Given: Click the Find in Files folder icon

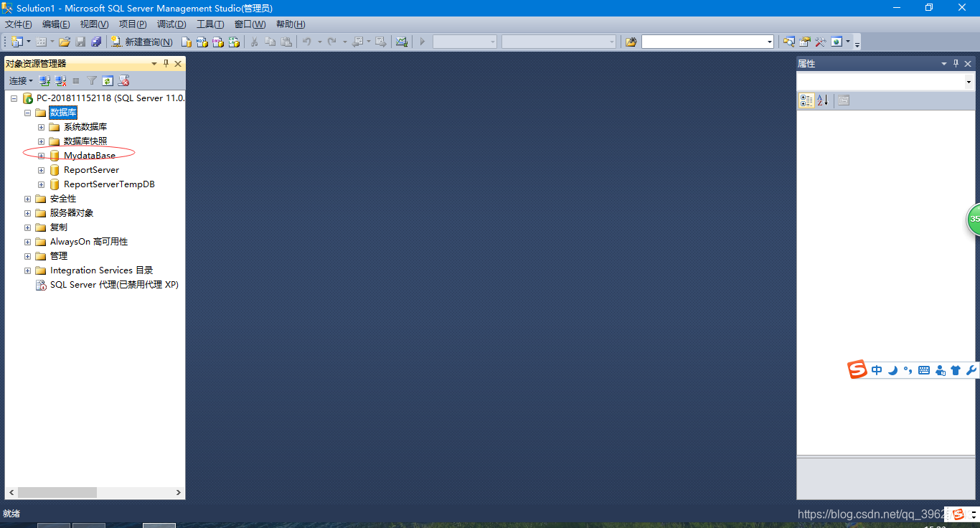Looking at the screenshot, I should click(x=631, y=42).
